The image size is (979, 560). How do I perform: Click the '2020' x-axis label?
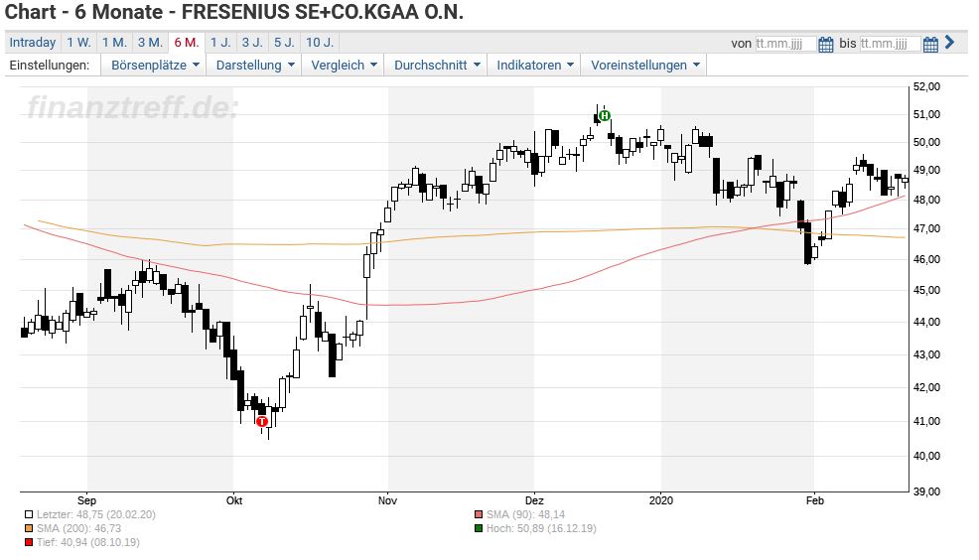[x=661, y=500]
